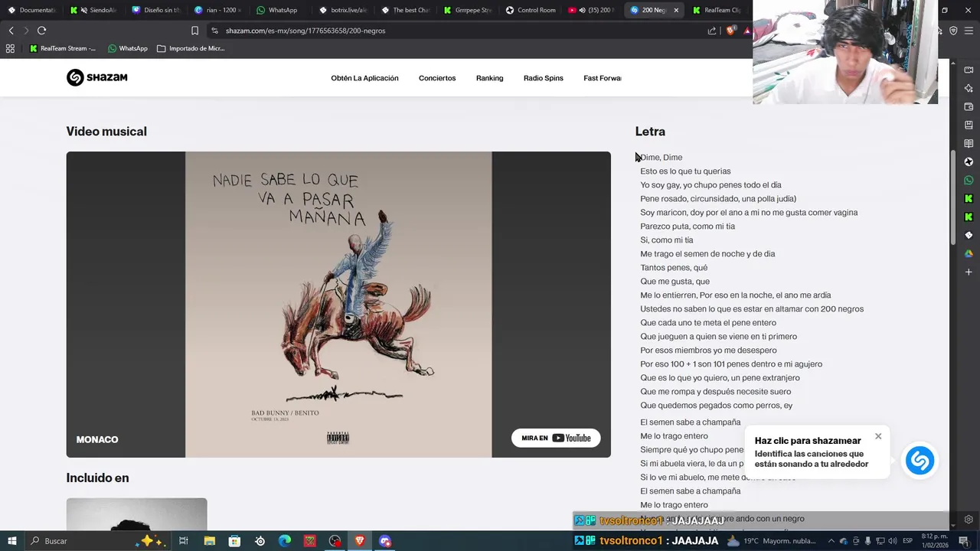Open the taskbar clock showing 8:12 p. m.
The width and height of the screenshot is (980, 551).
936,541
